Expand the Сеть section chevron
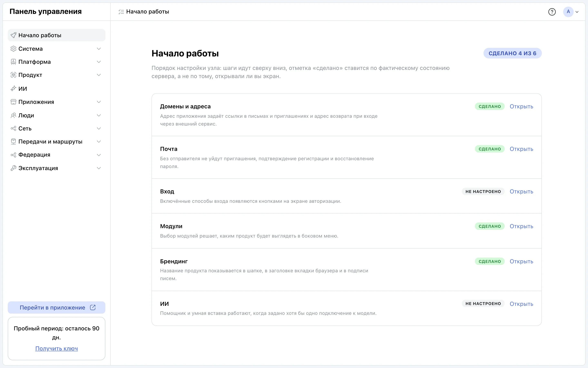Image resolution: width=588 pixels, height=368 pixels. pos(99,128)
